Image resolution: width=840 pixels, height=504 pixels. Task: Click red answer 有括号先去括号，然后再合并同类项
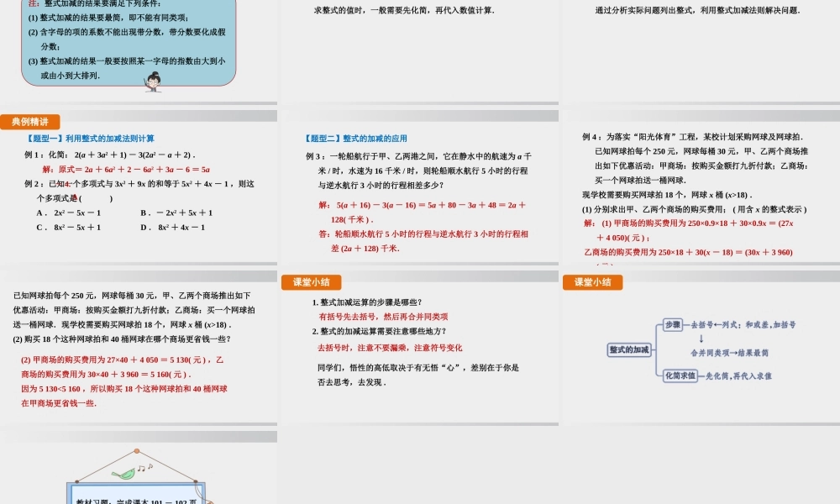tap(384, 317)
